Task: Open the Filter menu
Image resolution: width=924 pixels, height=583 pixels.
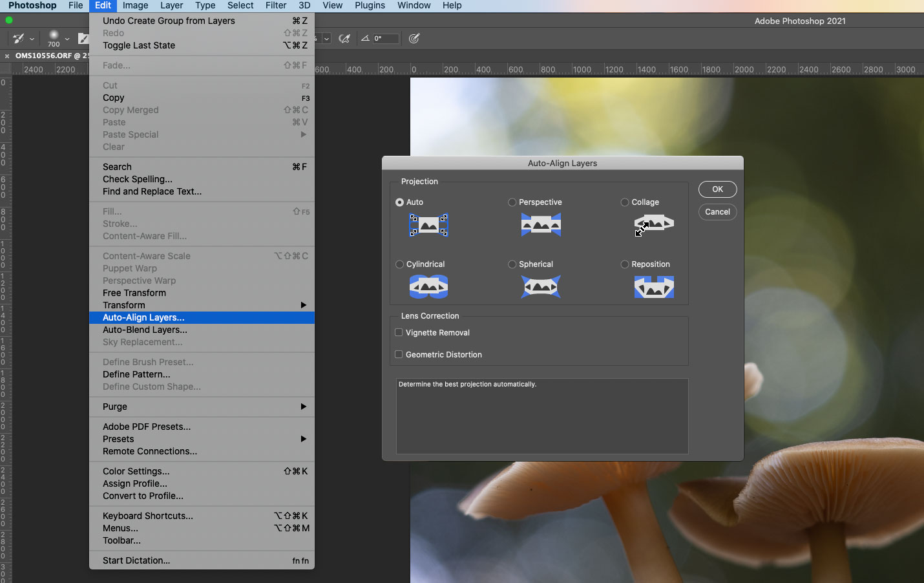Action: pos(276,5)
